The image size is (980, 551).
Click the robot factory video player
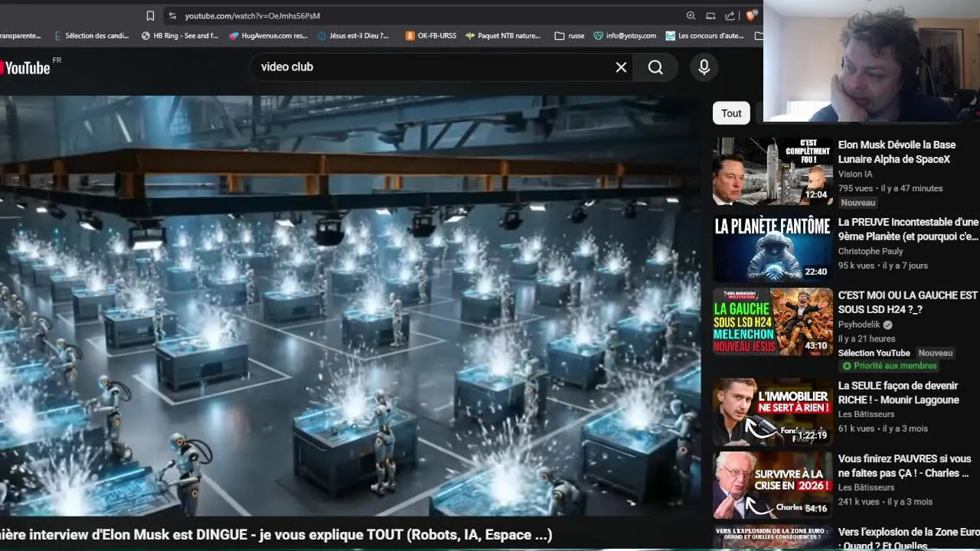[350, 306]
